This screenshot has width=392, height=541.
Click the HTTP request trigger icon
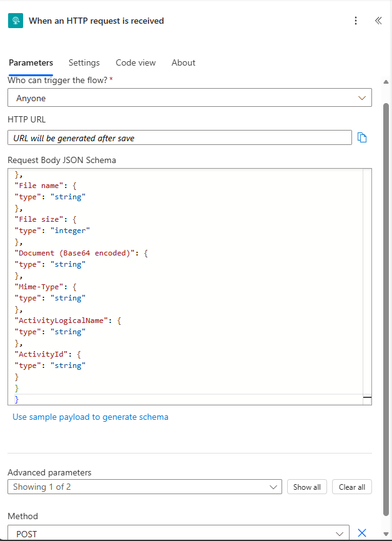16,21
